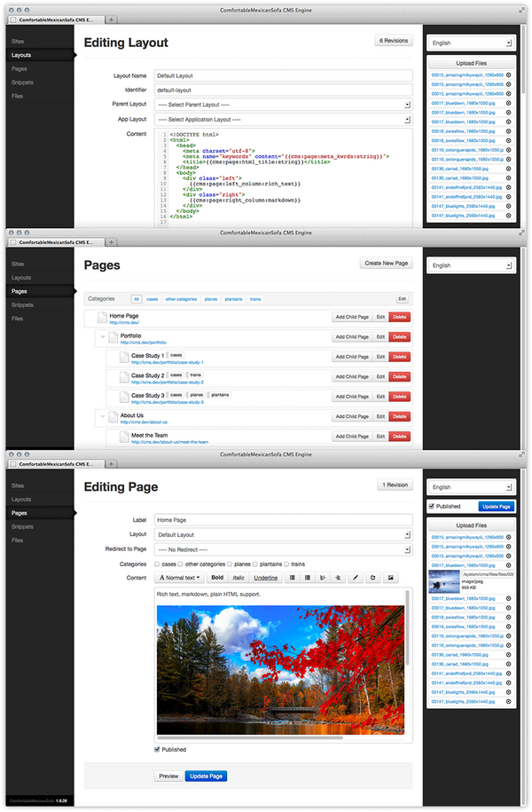Open English language dropdown in Editing Layout window
The width and height of the screenshot is (532, 812).
471,43
